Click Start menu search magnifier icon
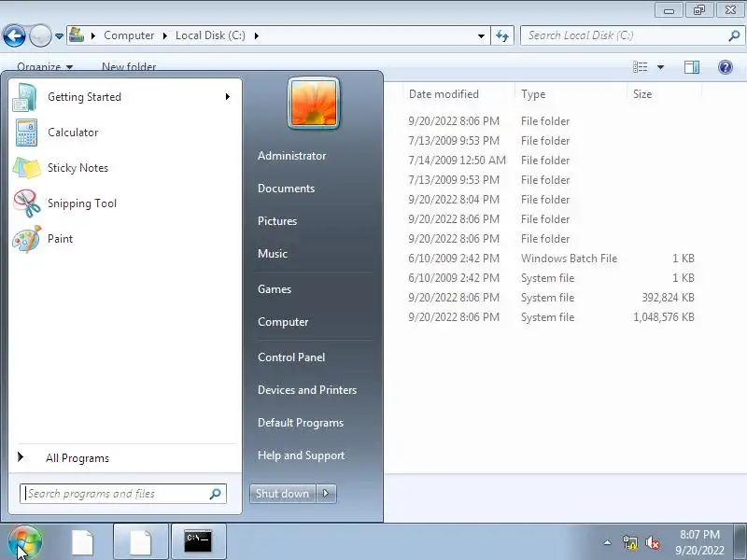The height and width of the screenshot is (560, 747). point(216,494)
